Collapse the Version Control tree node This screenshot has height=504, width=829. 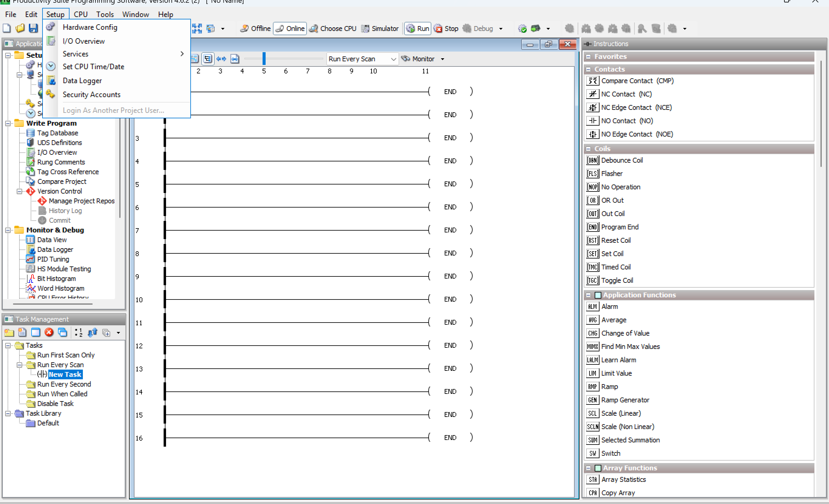[x=19, y=191]
